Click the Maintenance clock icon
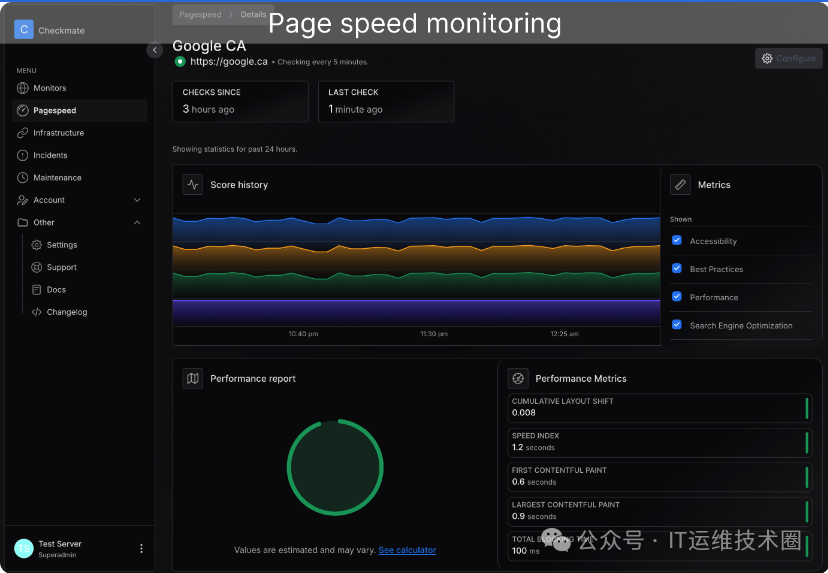Screen dimensions: 828x573 [x=23, y=177]
